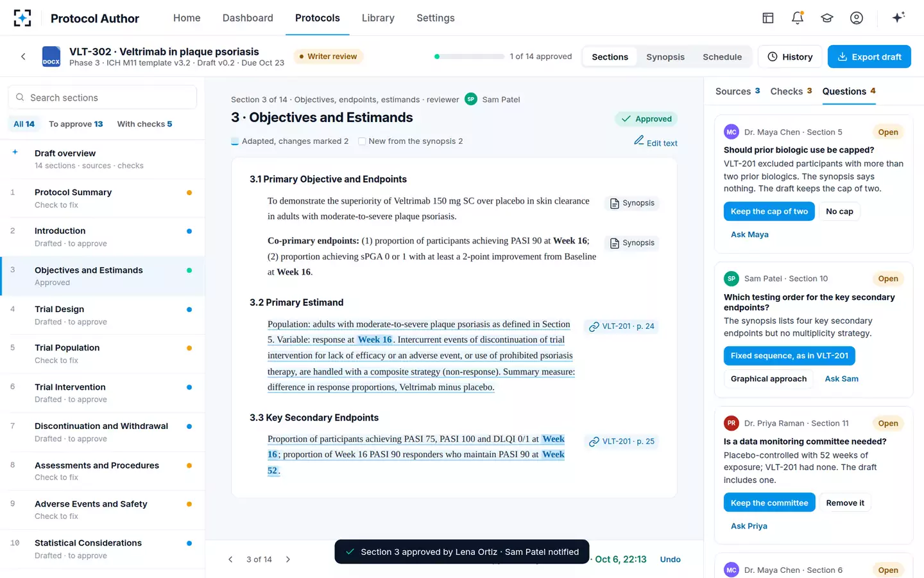Image resolution: width=924 pixels, height=578 pixels.
Task: Open the AI sparkle assistant icon
Action: pyautogui.click(x=898, y=17)
